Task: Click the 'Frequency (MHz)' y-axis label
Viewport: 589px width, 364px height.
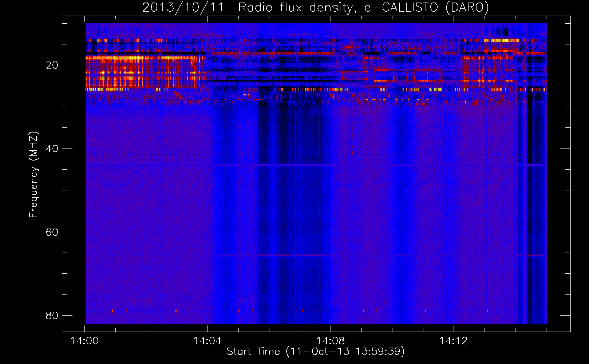Action: 33,175
